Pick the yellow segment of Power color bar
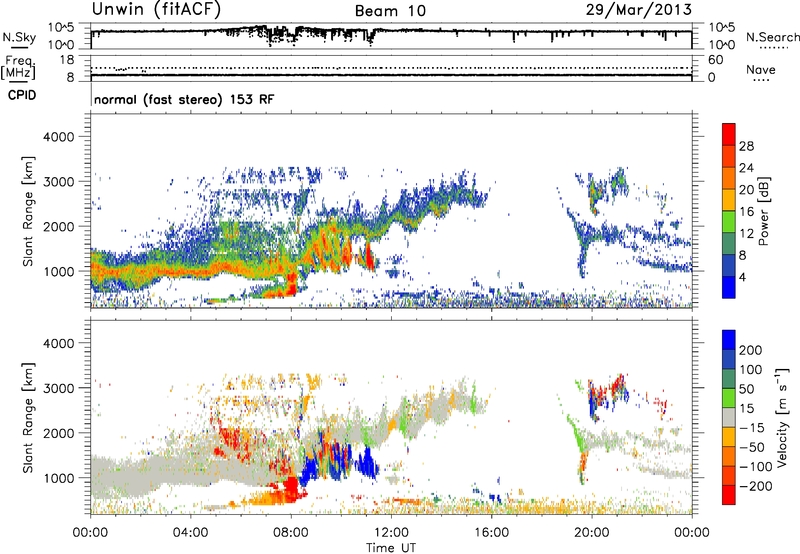Image resolution: width=800 pixels, height=554 pixels. [729, 200]
